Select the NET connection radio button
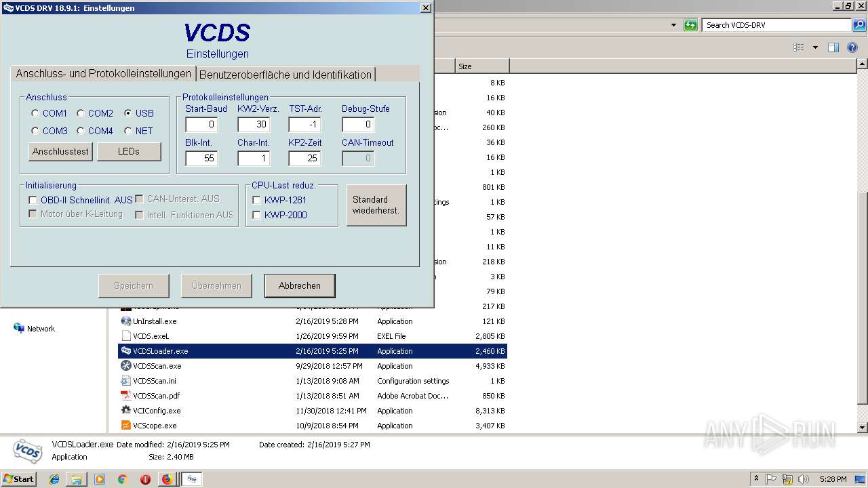Image resolution: width=868 pixels, height=488 pixels. tap(127, 131)
